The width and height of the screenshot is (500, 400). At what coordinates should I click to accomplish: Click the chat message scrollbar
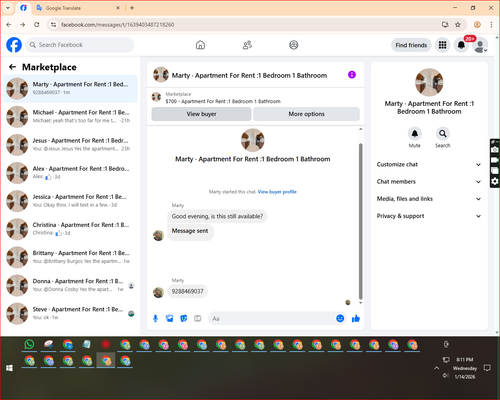tap(360, 222)
